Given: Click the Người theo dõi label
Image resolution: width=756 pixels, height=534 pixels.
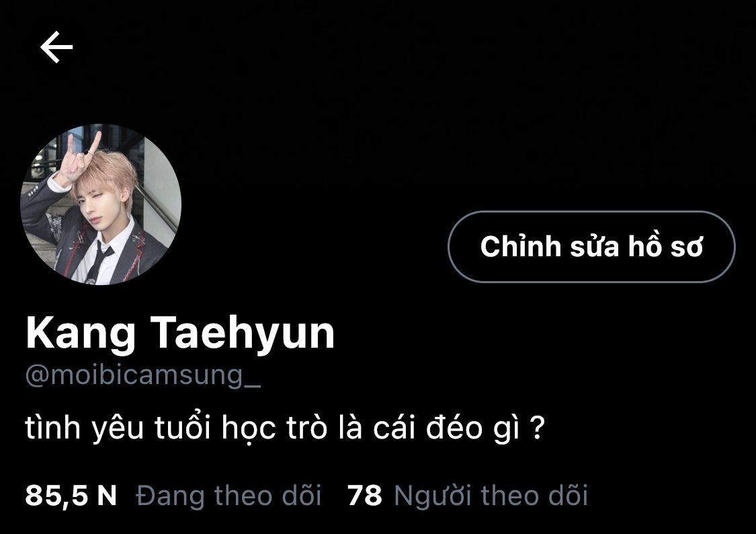Looking at the screenshot, I should (491, 496).
